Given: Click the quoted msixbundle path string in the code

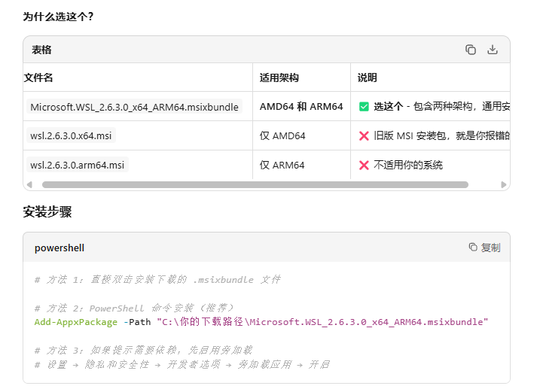Looking at the screenshot, I should pos(322,322).
